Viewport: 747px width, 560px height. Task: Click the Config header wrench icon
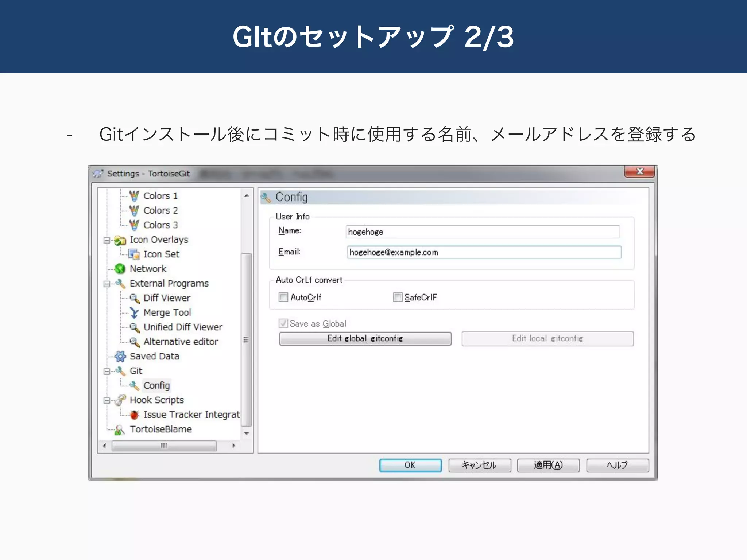[x=266, y=197]
